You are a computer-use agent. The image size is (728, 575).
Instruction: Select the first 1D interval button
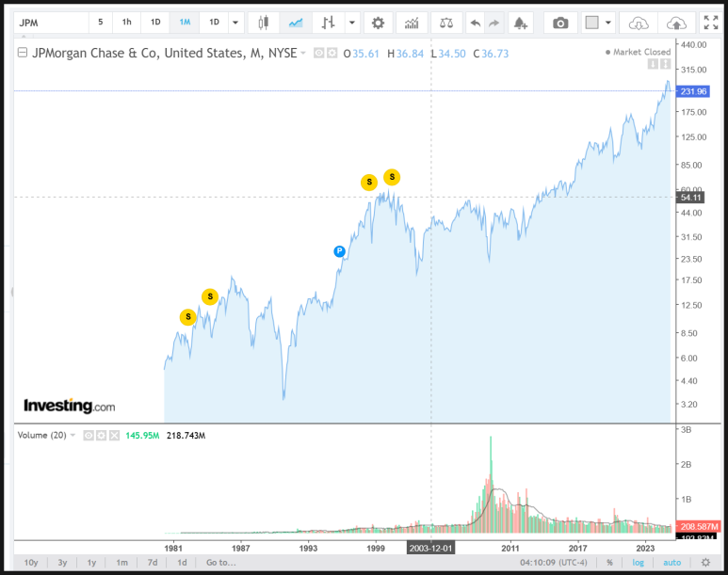(x=155, y=22)
